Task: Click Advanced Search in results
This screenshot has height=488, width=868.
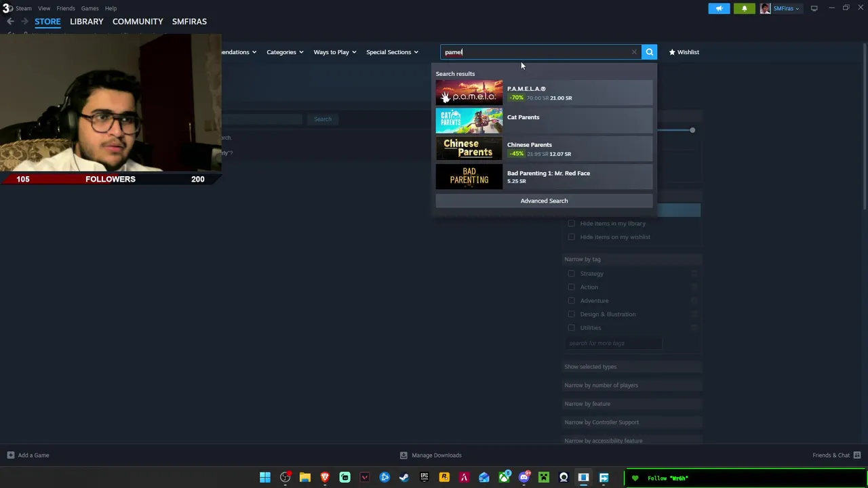Action: pyautogui.click(x=544, y=201)
